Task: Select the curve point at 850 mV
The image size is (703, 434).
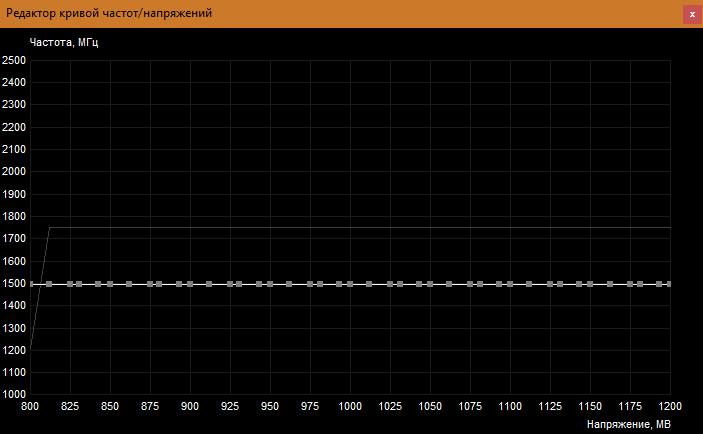Action: coord(110,284)
